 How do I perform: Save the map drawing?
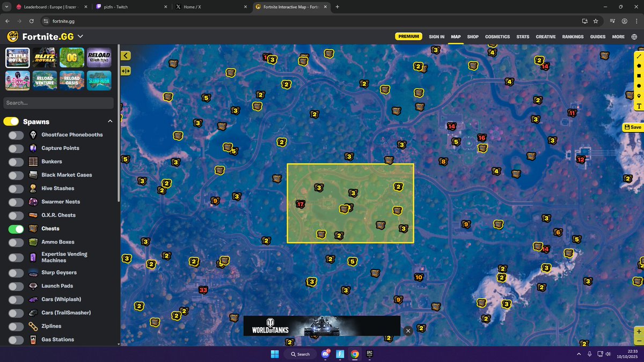(x=633, y=127)
